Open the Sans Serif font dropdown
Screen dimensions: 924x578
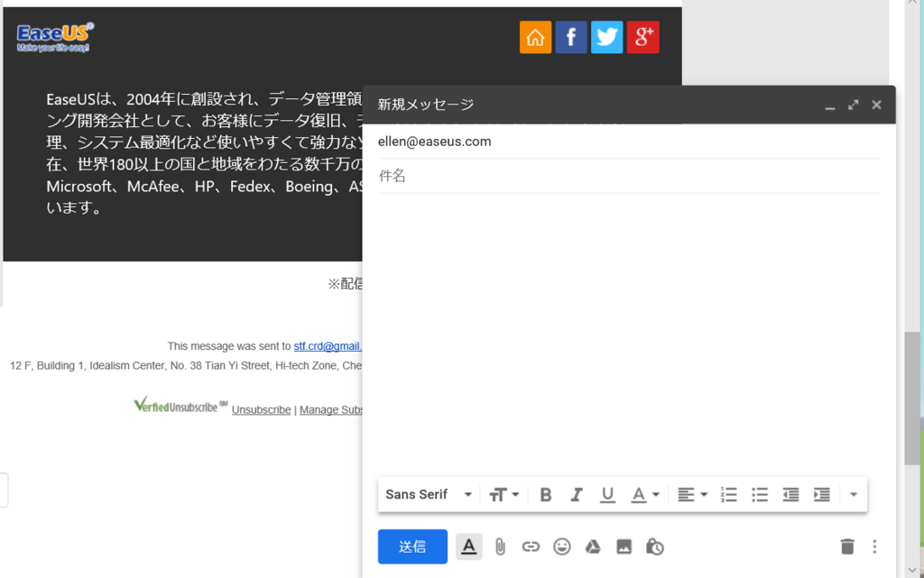(x=429, y=494)
